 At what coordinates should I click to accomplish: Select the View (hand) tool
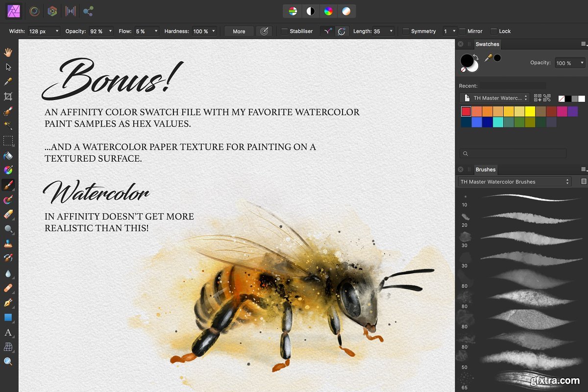click(x=8, y=52)
